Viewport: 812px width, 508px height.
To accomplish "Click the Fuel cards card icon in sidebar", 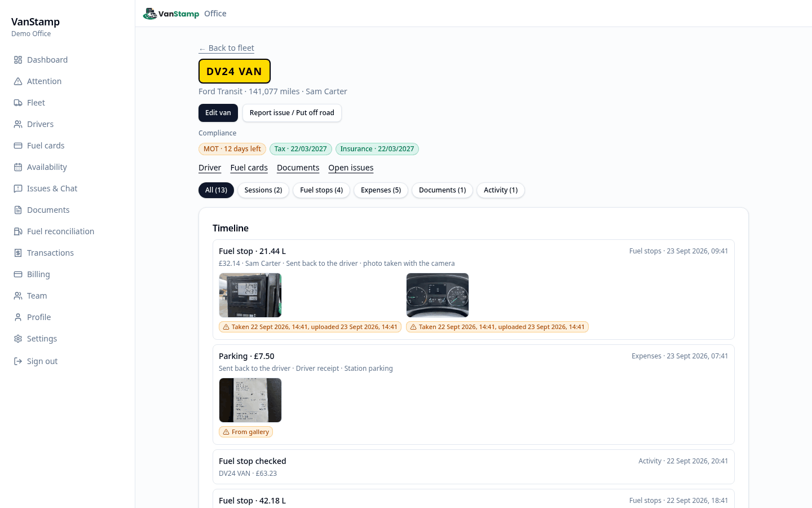I will click(18, 146).
